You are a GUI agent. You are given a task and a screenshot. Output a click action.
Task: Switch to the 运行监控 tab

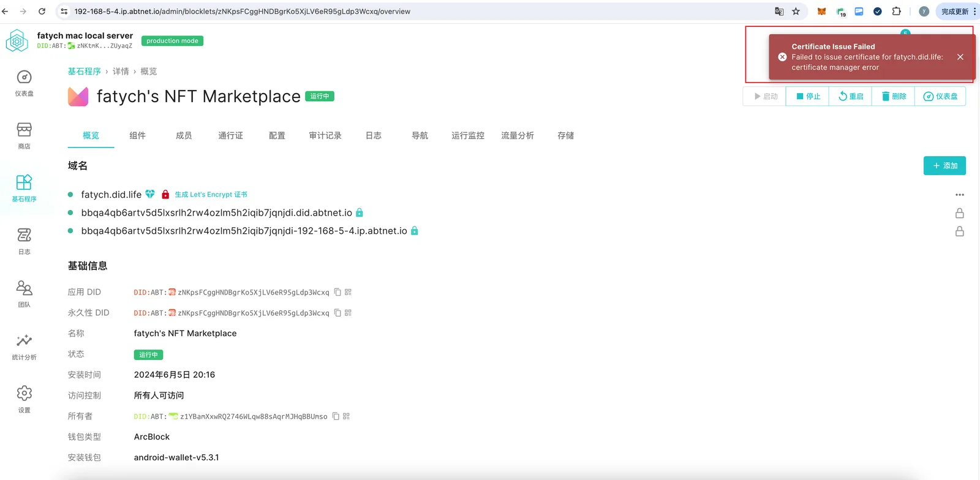pyautogui.click(x=468, y=135)
